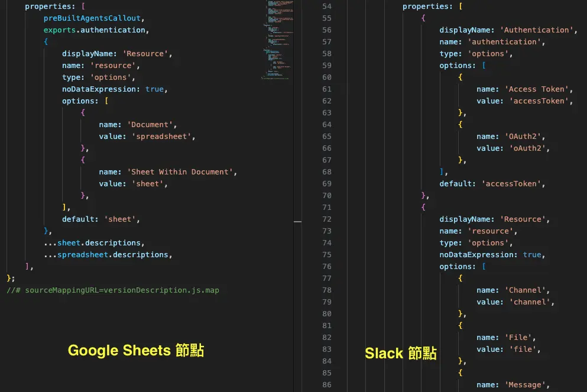
Task: Click line number 86 in the gutter
Action: pyautogui.click(x=327, y=385)
